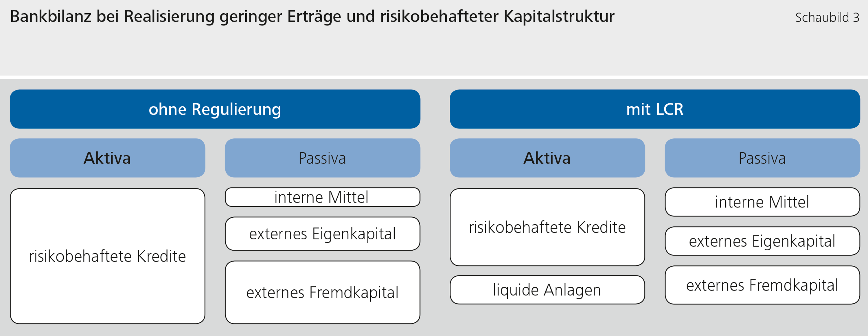Click 'externes Fremdkapital' under ohne Regulierung
868x336 pixels.
(323, 292)
